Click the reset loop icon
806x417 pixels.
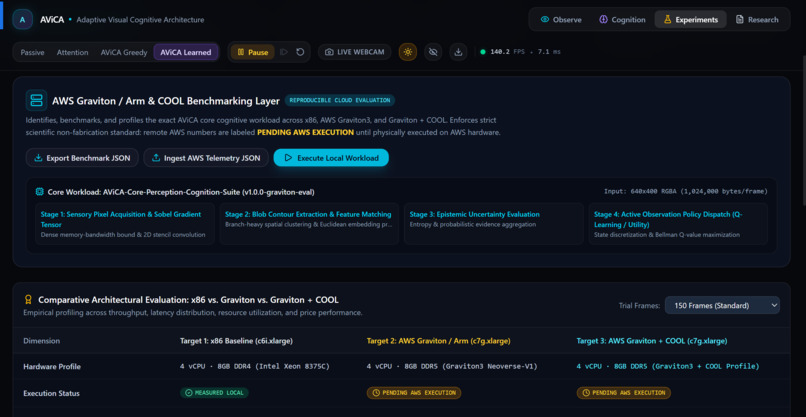300,52
